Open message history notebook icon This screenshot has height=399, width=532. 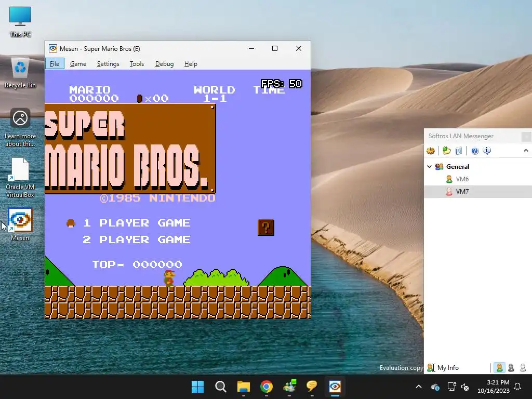[x=459, y=151]
